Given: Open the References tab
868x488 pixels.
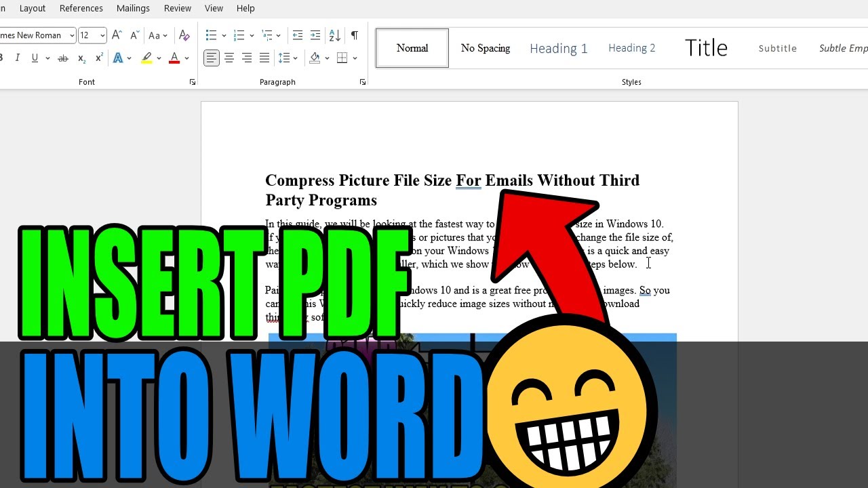Looking at the screenshot, I should [x=81, y=8].
